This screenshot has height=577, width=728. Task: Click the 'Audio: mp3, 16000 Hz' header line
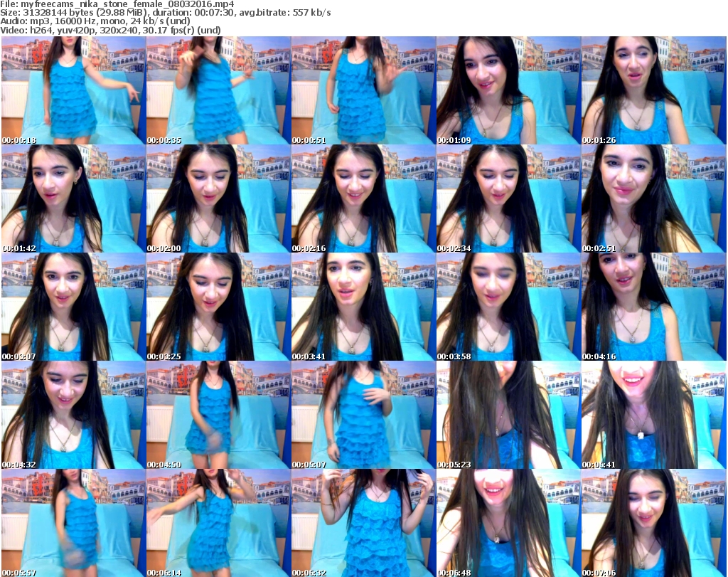pyautogui.click(x=95, y=21)
